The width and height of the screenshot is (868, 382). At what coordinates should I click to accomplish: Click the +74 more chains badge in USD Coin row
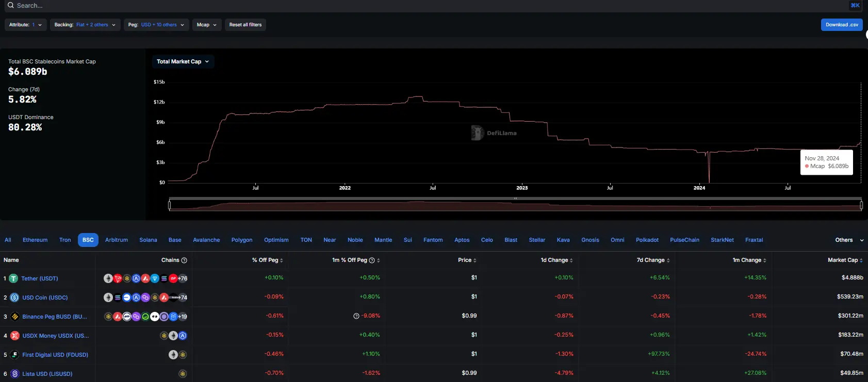(x=183, y=297)
